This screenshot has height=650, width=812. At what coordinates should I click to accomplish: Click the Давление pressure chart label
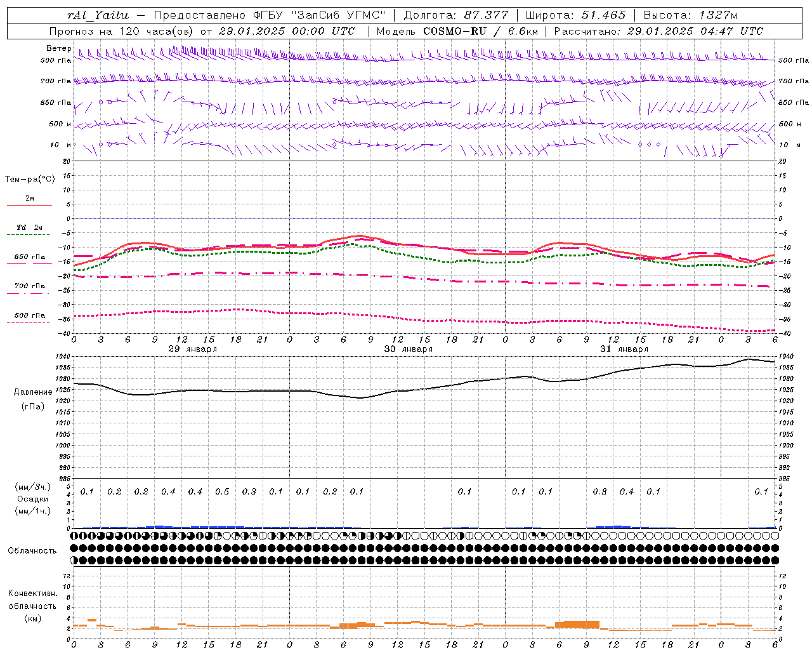click(33, 392)
